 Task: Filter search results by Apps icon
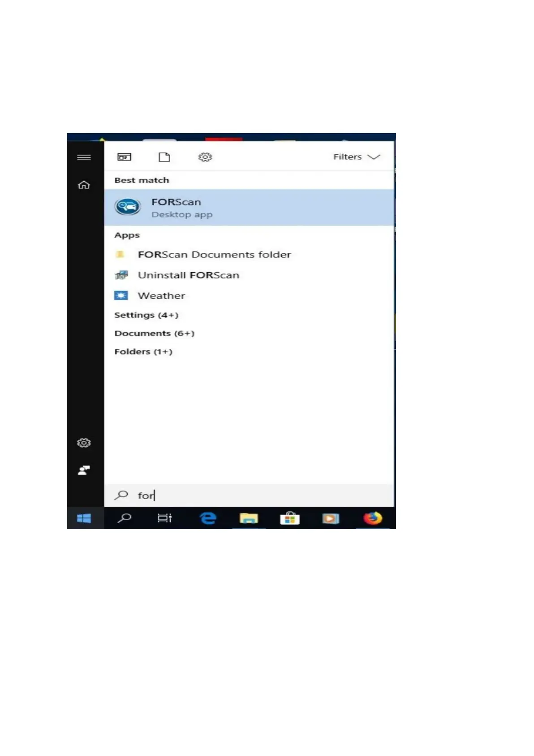(x=124, y=157)
